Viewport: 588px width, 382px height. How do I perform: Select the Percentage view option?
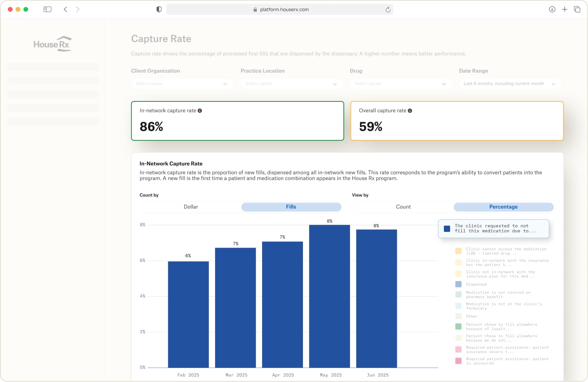503,207
